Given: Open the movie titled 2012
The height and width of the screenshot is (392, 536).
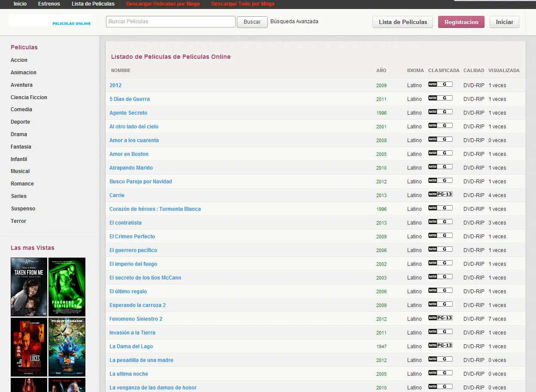Looking at the screenshot, I should (115, 85).
